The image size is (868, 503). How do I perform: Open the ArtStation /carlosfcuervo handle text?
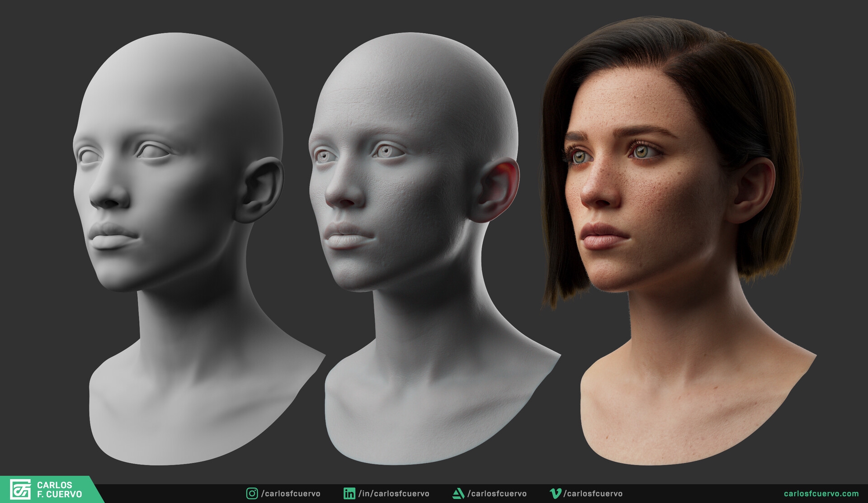(x=497, y=494)
